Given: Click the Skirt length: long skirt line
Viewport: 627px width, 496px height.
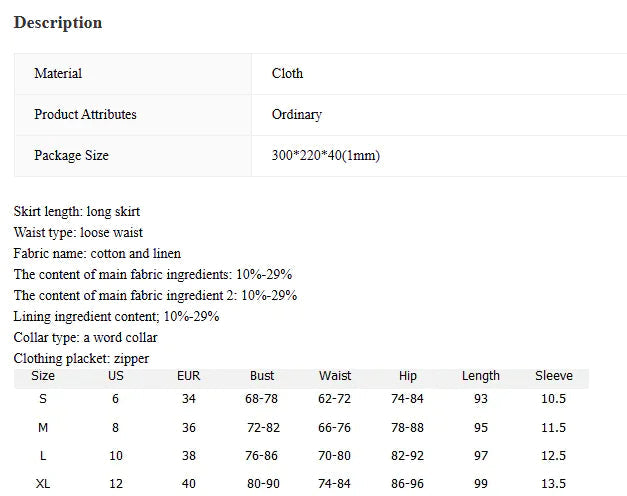Looking at the screenshot, I should (x=77, y=212).
